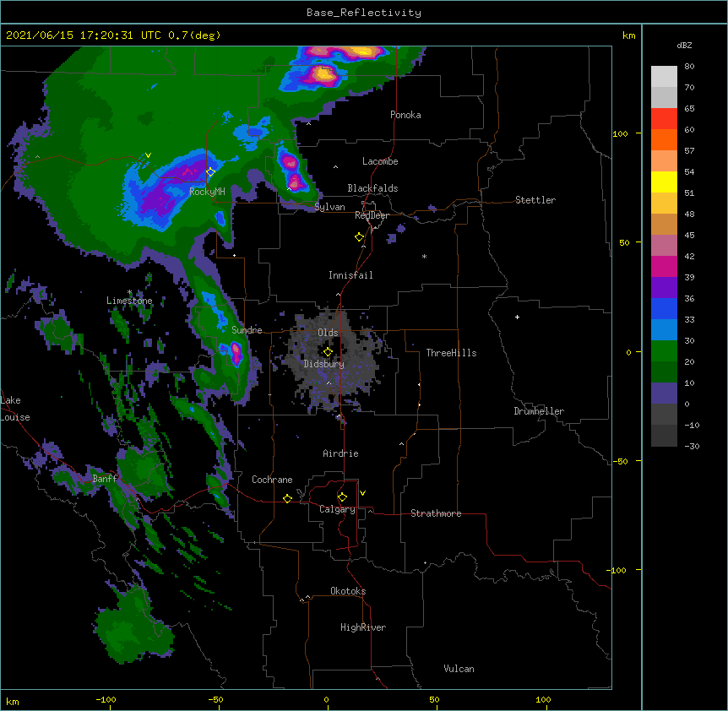Select the ThreeHills label
The image size is (728, 711).
point(451,353)
